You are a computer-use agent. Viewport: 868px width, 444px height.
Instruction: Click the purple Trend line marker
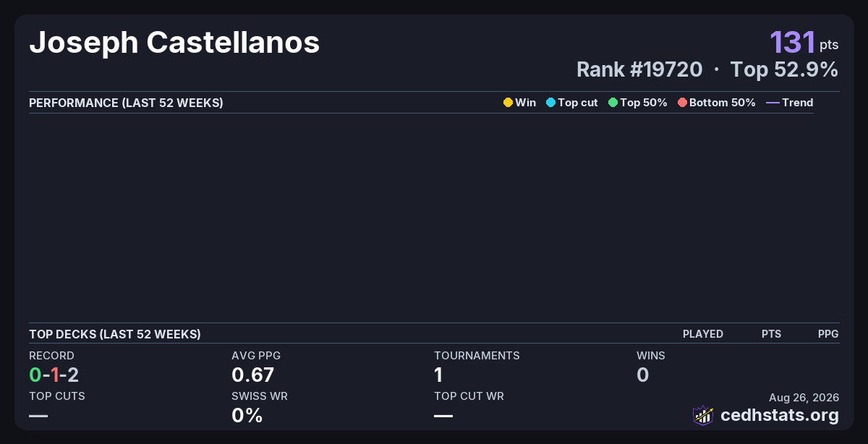tap(773, 103)
